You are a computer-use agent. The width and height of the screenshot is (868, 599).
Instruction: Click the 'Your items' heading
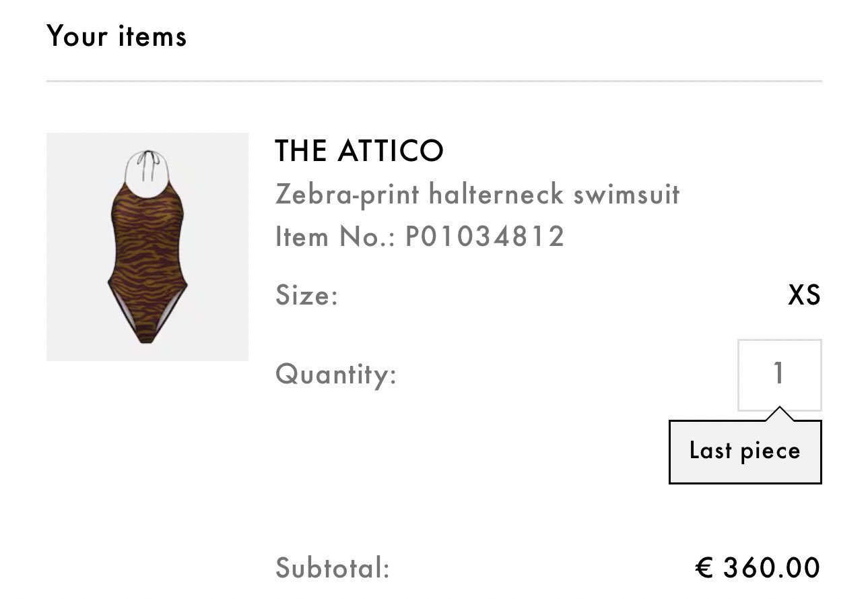[x=116, y=36]
